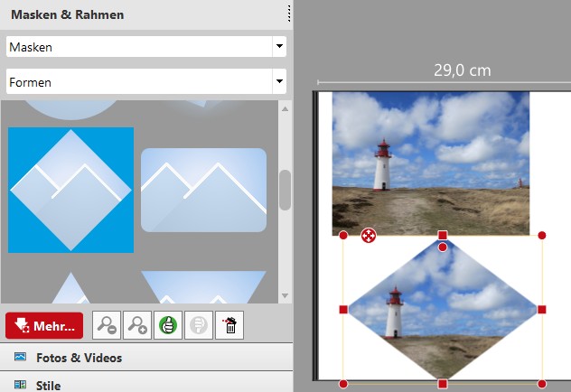Click the Masken & Rahmen panel title

(68, 14)
